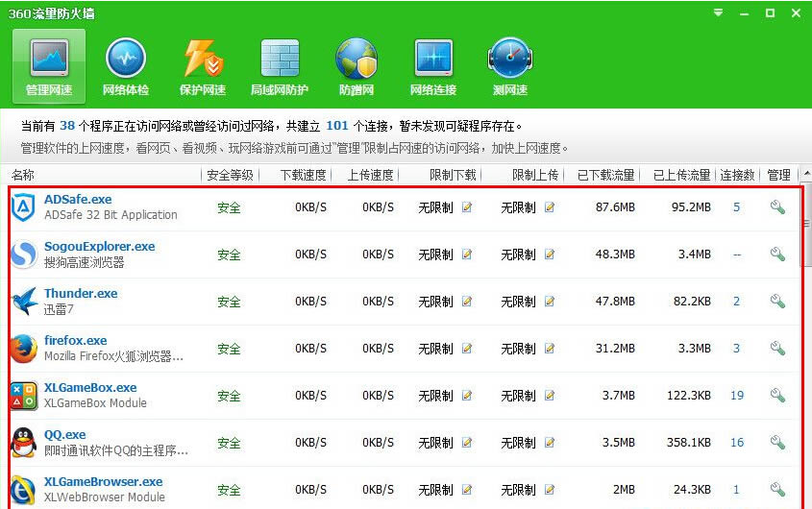Image resolution: width=812 pixels, height=509 pixels.
Task: Click the wrench manage icon for ADSafe.exe
Action: 777,206
